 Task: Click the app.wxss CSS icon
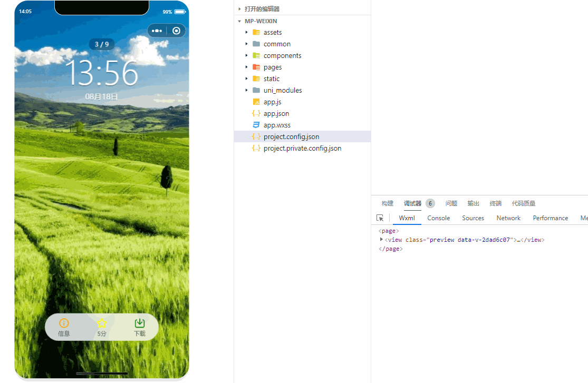(256, 125)
